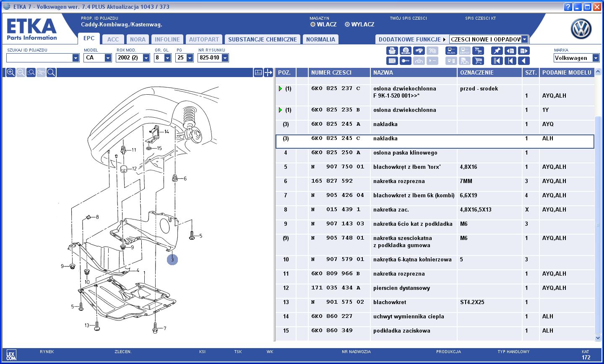
Task: Select row 8 nakretka zac.
Action: tap(435, 213)
